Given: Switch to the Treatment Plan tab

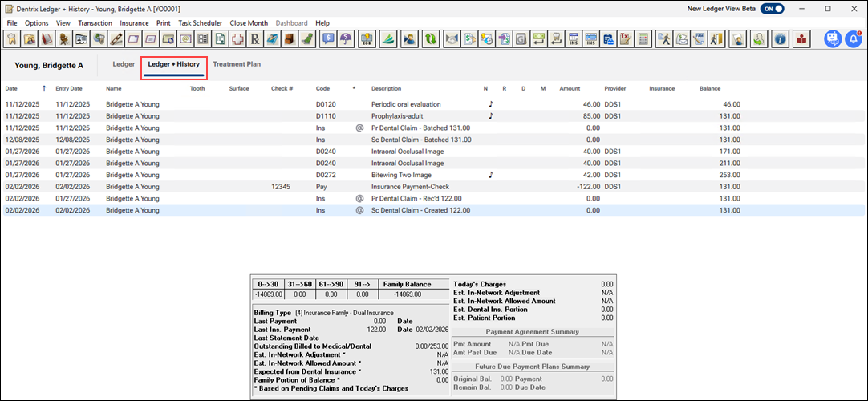Looking at the screenshot, I should (x=237, y=64).
